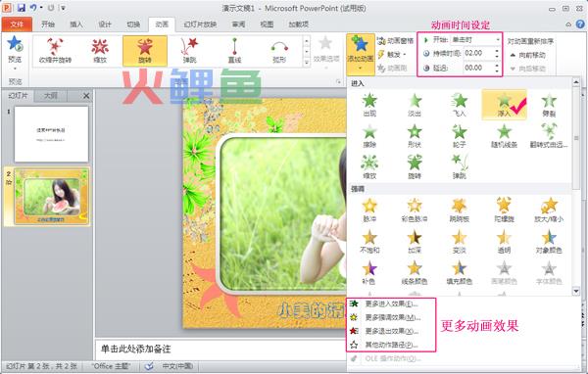The width and height of the screenshot is (588, 374).
Task: Click 向前移动 move earlier button
Action: pos(527,55)
